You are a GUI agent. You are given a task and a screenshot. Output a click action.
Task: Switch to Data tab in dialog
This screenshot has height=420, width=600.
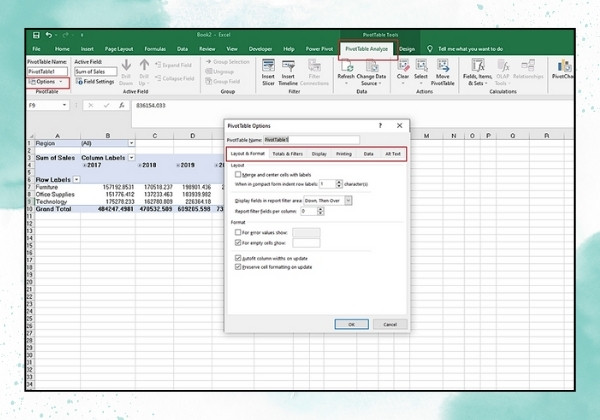[368, 154]
